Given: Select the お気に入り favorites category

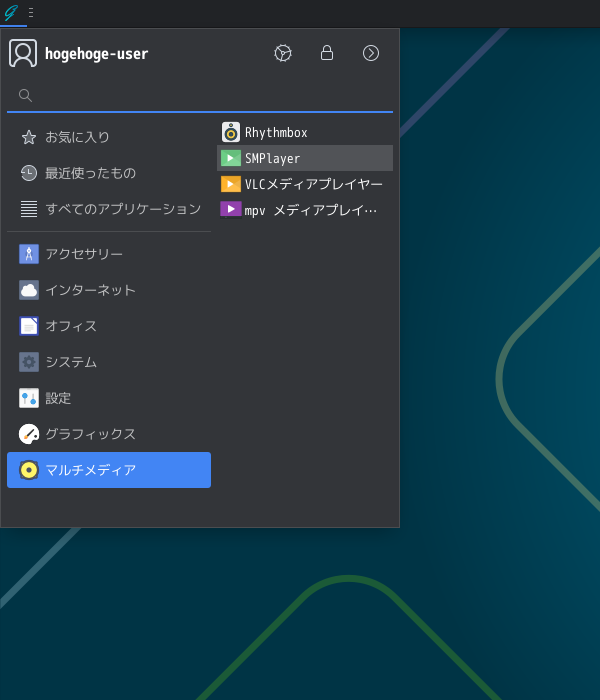Looking at the screenshot, I should (x=109, y=137).
